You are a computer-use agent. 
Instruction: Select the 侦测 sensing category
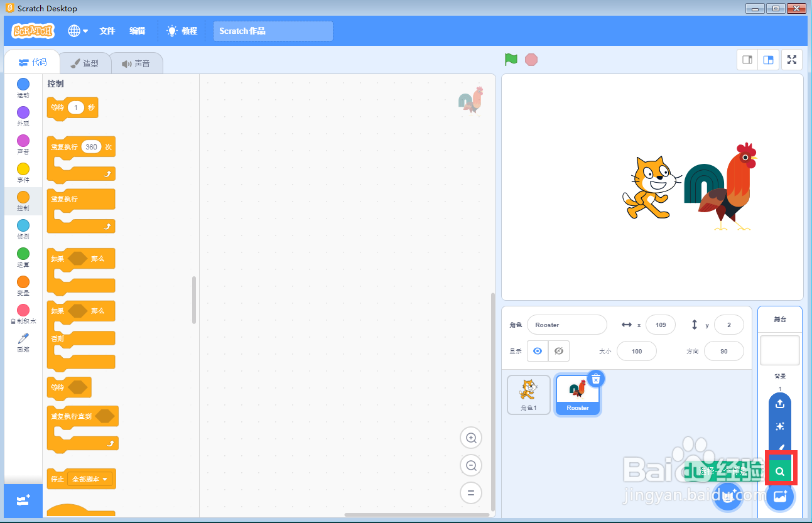[23, 229]
